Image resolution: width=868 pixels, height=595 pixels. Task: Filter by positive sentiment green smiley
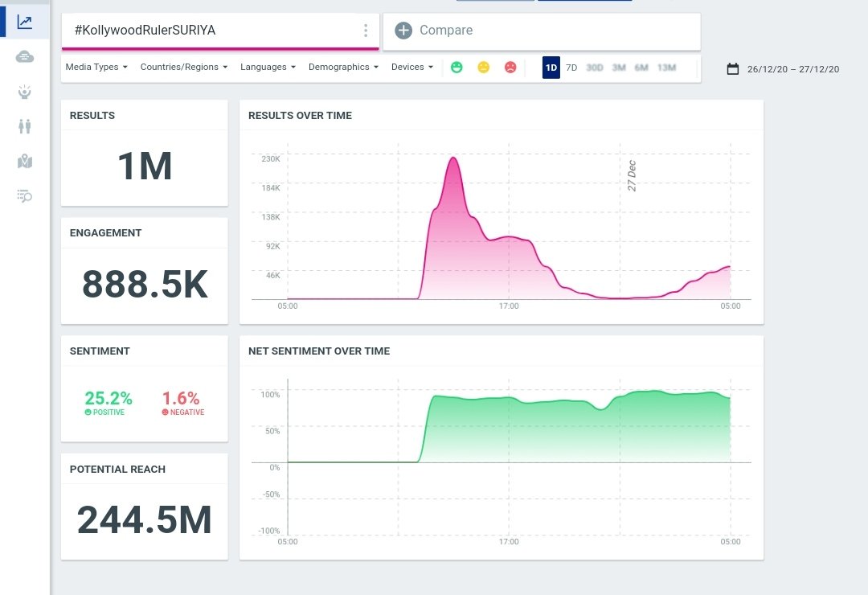pos(457,67)
